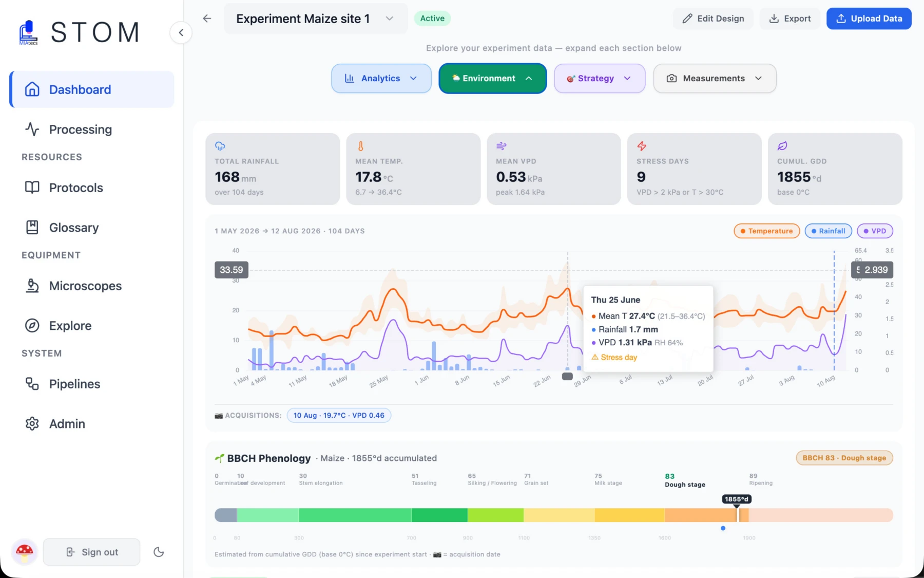The width and height of the screenshot is (924, 578).
Task: Click the Processing pulse icon
Action: click(x=32, y=129)
